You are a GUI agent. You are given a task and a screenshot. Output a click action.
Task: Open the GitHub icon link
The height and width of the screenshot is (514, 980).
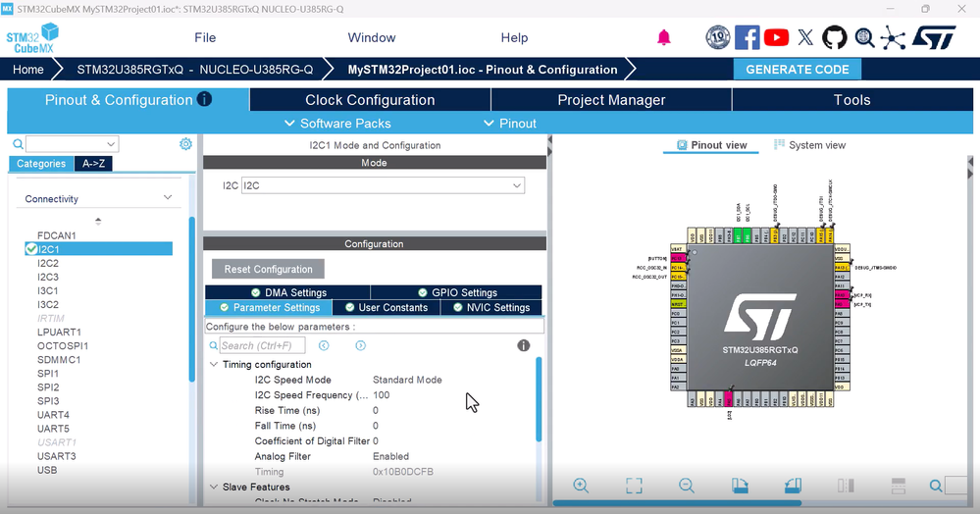835,37
